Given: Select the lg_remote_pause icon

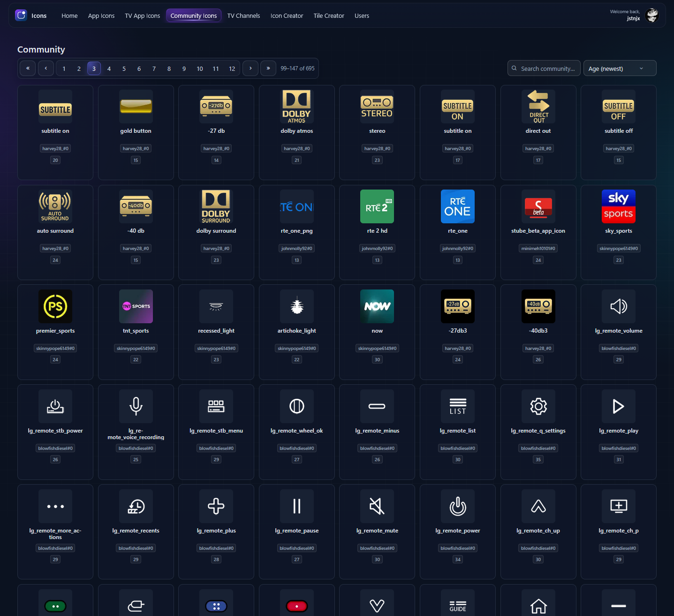Looking at the screenshot, I should coord(296,506).
